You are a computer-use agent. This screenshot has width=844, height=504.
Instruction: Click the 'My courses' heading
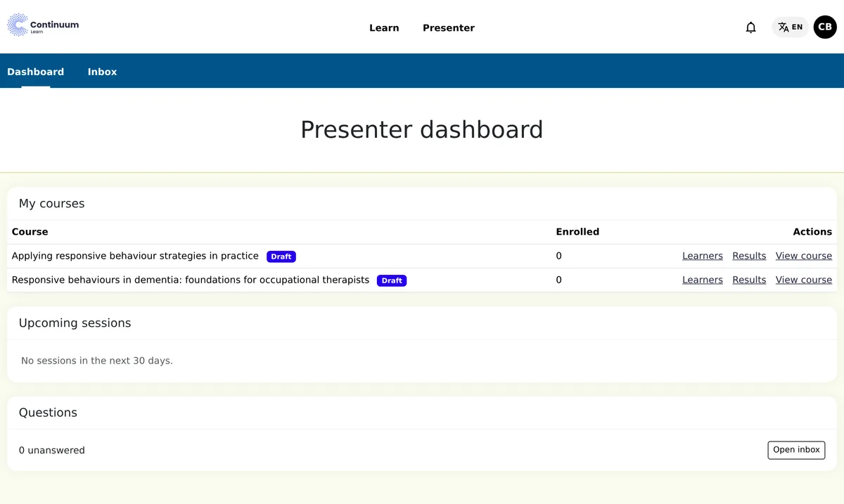[51, 203]
